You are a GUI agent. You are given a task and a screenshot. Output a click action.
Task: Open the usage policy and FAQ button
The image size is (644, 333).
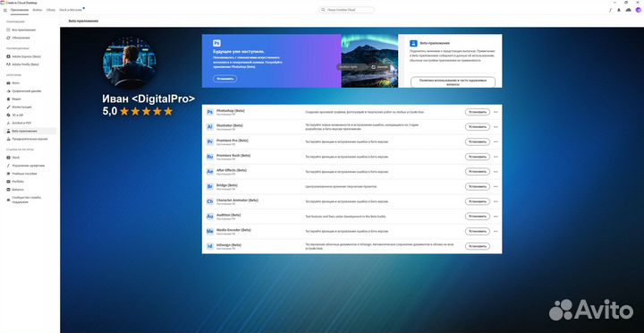tap(453, 81)
